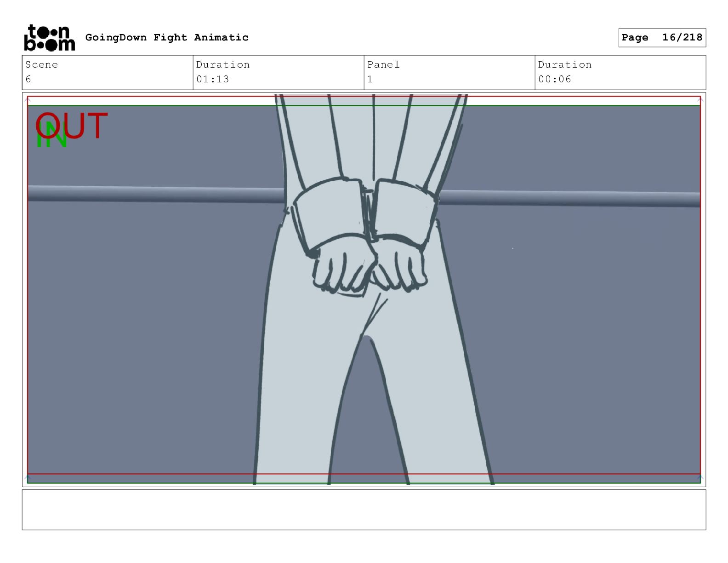Select the GoingDown Fight Animatic title

pyautogui.click(x=167, y=37)
